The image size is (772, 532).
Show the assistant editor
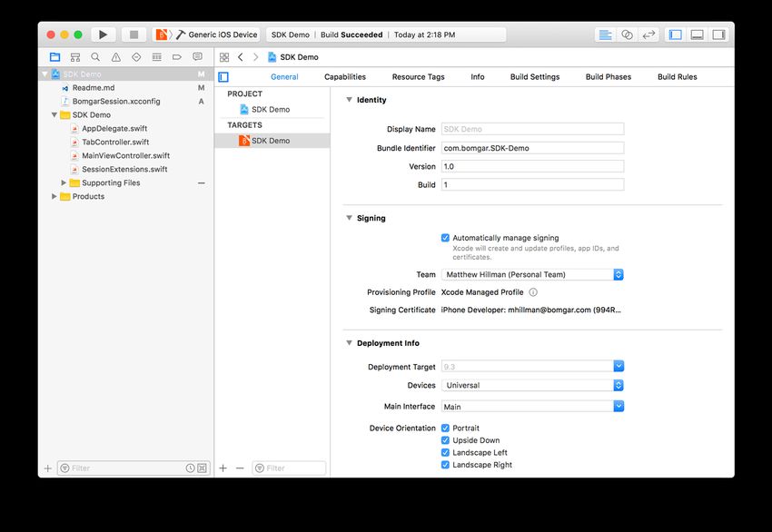point(627,34)
